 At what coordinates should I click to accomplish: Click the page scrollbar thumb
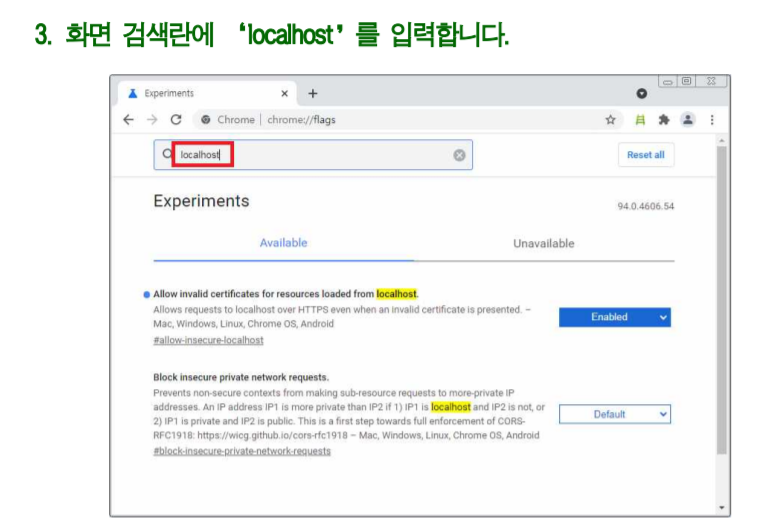(721, 300)
